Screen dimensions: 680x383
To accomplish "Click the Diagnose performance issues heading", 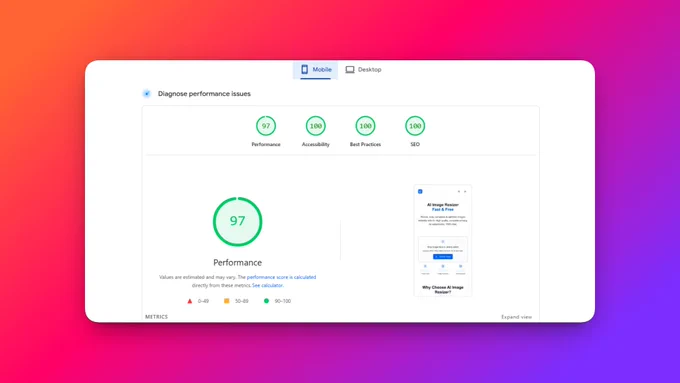I will click(204, 94).
